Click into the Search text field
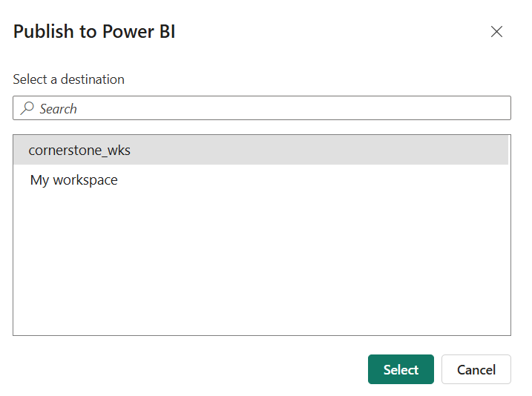Screen dimensions: 532x396 click(x=267, y=108)
